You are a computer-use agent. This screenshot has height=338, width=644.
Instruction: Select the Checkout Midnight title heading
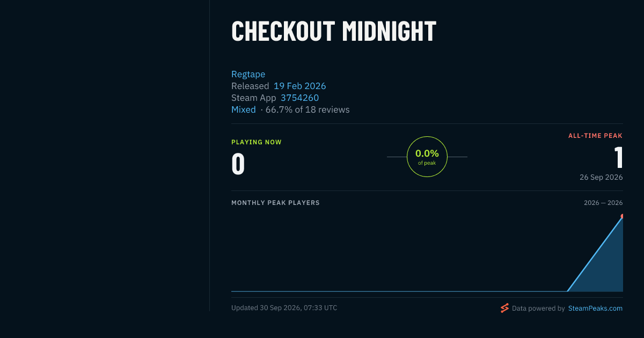tap(334, 31)
